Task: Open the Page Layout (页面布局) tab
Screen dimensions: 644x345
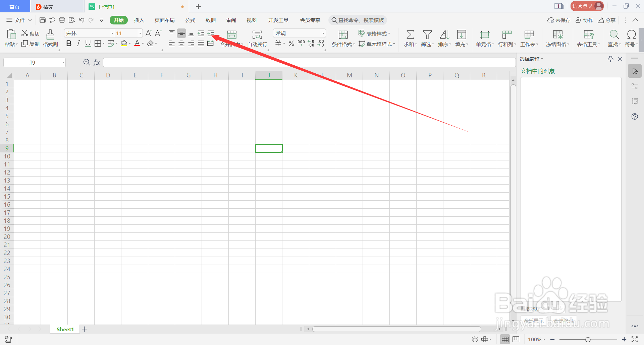Action: tap(164, 20)
